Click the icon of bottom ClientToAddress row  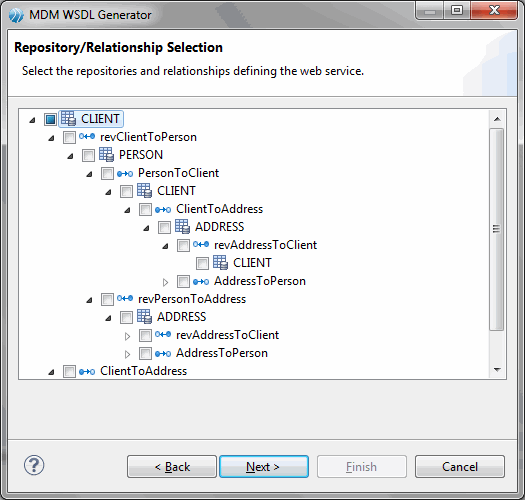point(87,372)
